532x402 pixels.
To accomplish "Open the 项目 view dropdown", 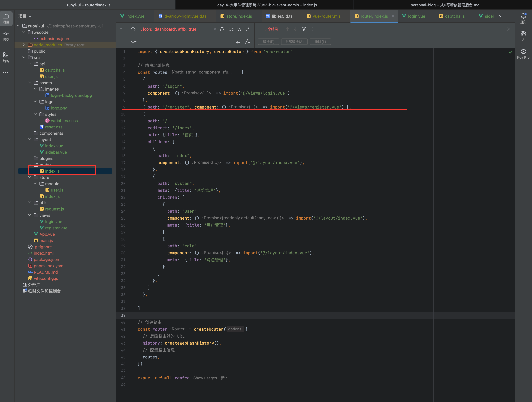I will (25, 16).
